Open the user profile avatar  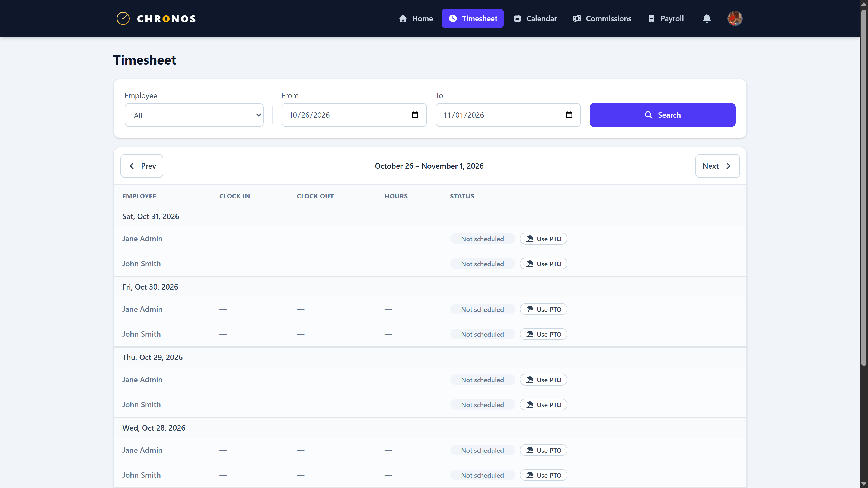click(735, 18)
